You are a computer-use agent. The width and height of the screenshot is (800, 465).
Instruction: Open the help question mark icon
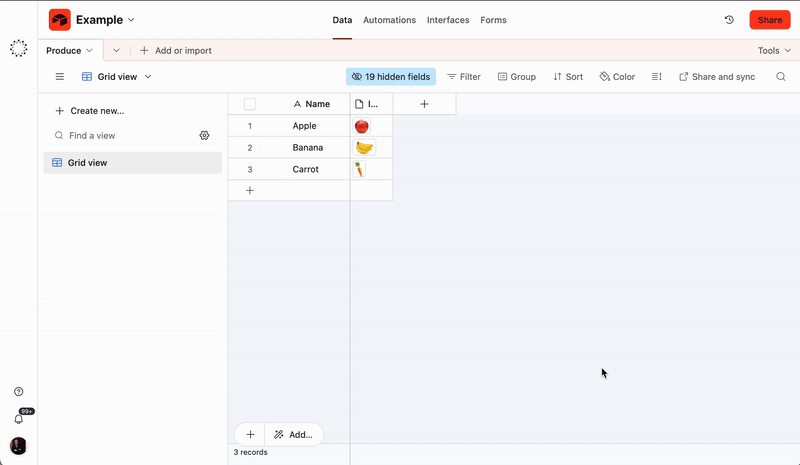click(18, 392)
